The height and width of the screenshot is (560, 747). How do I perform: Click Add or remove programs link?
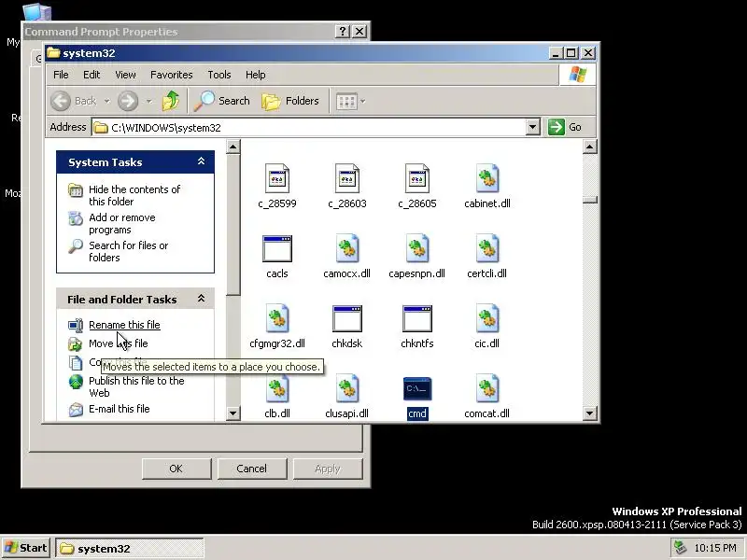[x=122, y=223]
